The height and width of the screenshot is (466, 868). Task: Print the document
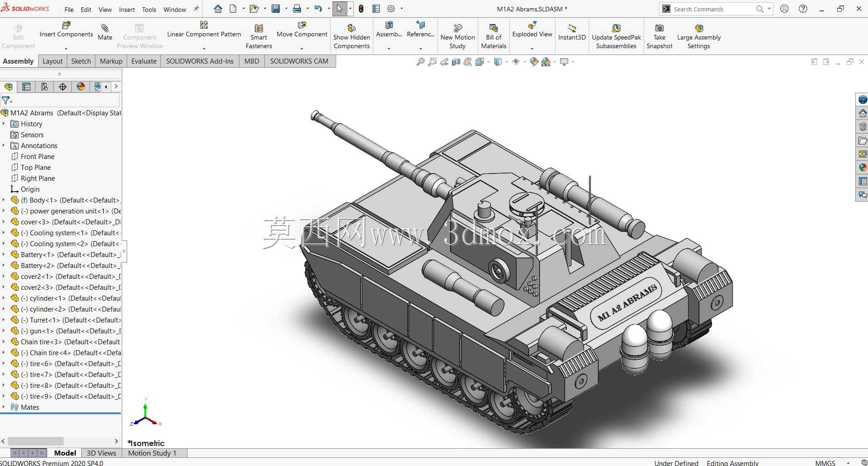pos(297,9)
